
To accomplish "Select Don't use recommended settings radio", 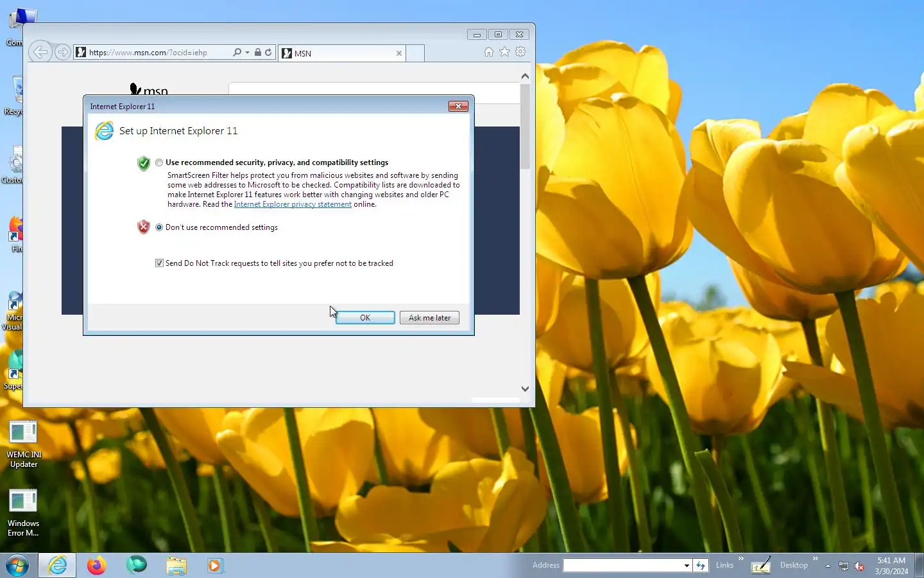I will point(159,227).
